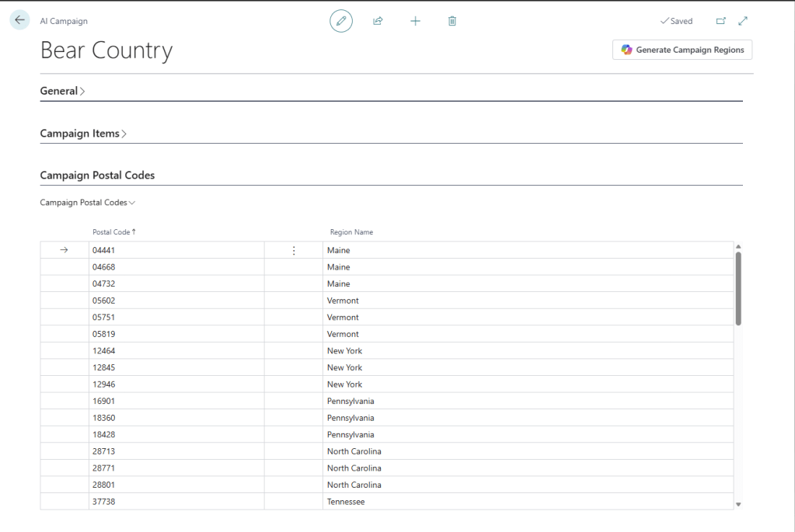
Task: Expand the General section
Action: 62,91
